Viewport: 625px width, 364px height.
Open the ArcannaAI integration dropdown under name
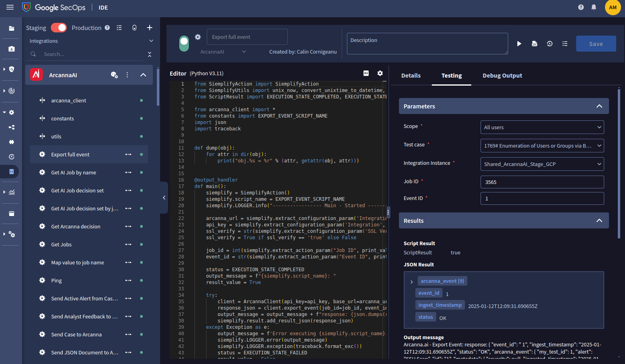pyautogui.click(x=223, y=52)
